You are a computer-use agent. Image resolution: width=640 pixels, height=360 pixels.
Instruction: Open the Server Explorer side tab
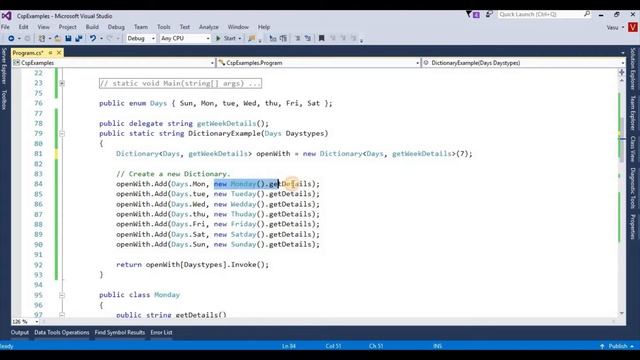(4, 66)
